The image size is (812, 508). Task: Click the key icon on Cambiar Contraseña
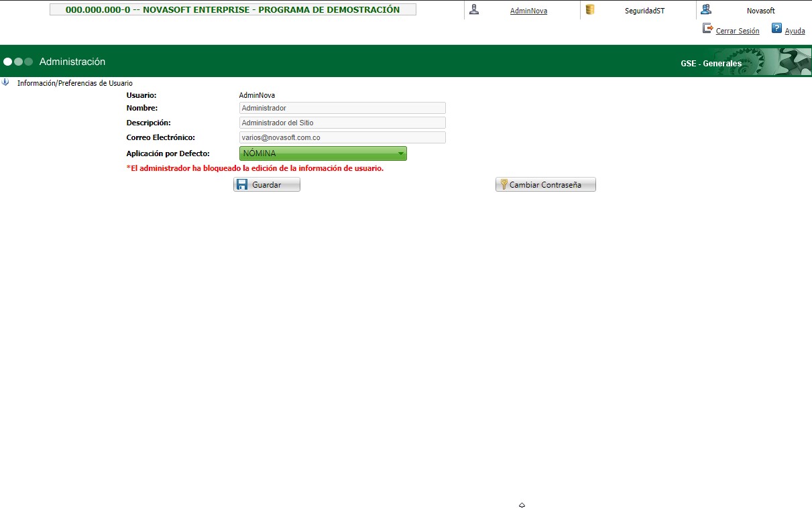coord(504,184)
